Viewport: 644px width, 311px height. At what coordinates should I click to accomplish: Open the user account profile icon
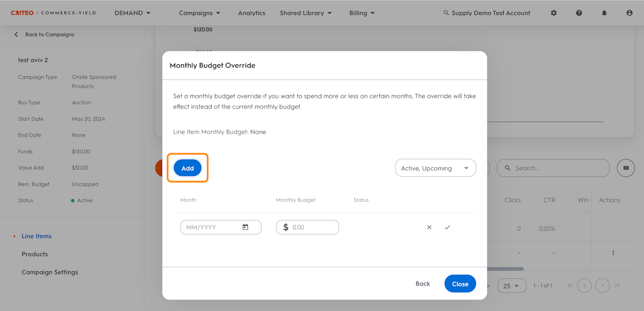[x=629, y=13]
